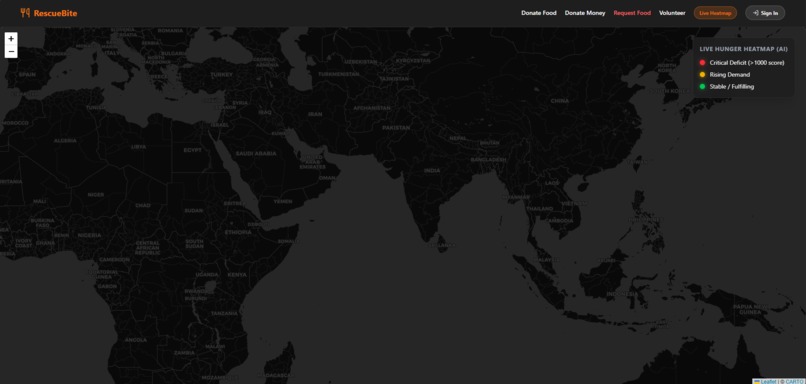Click the ANGOLA map label
The width and height of the screenshot is (806, 384).
coord(136,340)
